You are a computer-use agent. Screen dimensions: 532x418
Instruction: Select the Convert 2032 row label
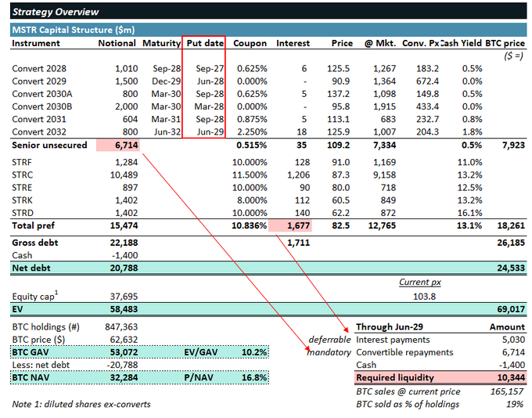pyautogui.click(x=39, y=132)
